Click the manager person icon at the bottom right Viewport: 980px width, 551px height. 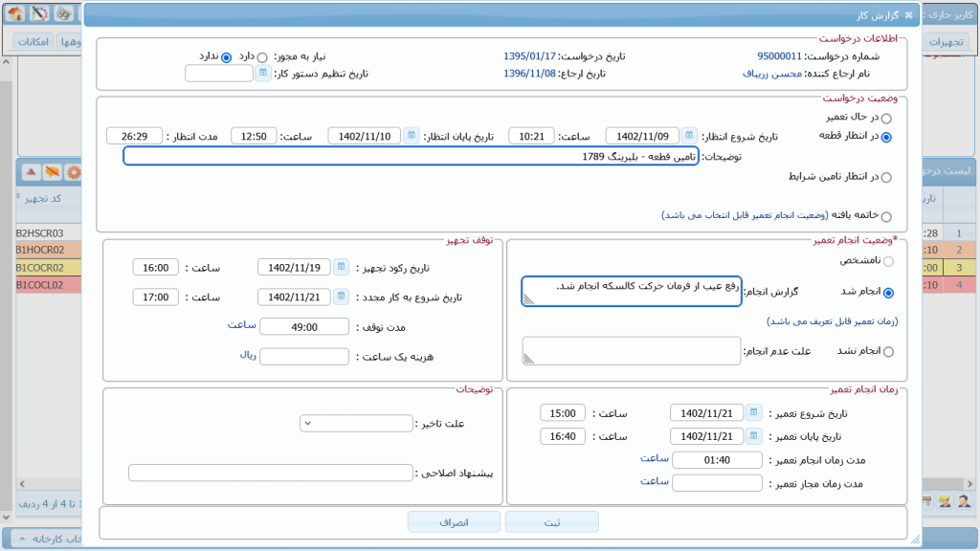(963, 502)
